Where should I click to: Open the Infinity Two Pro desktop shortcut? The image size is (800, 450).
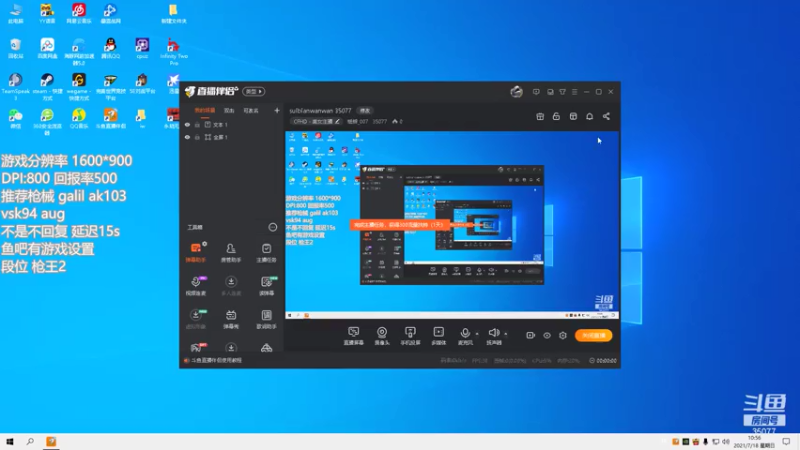point(173,51)
